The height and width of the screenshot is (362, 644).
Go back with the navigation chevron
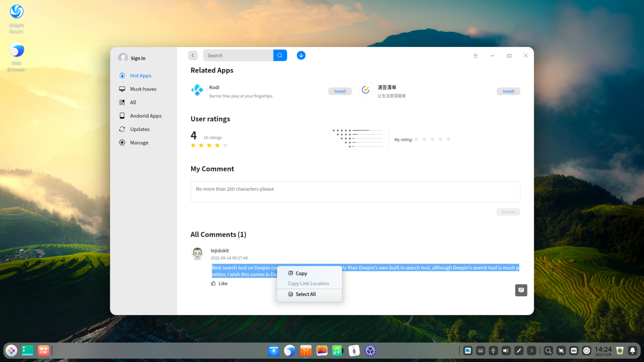(x=192, y=55)
